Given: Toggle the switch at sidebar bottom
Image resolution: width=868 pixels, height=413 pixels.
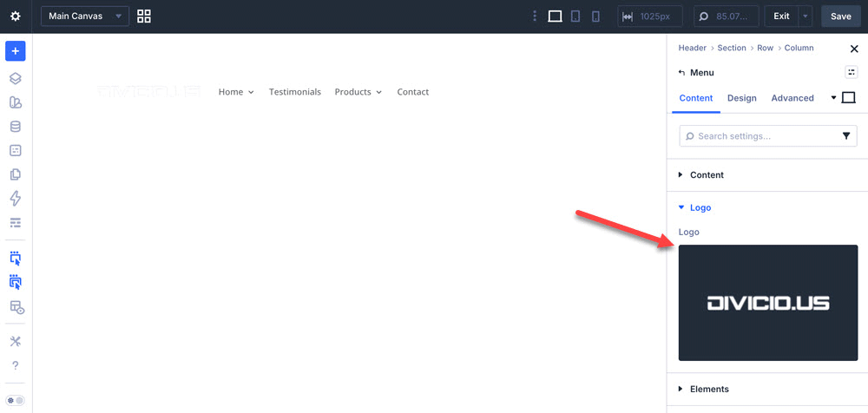Looking at the screenshot, I should (16, 400).
